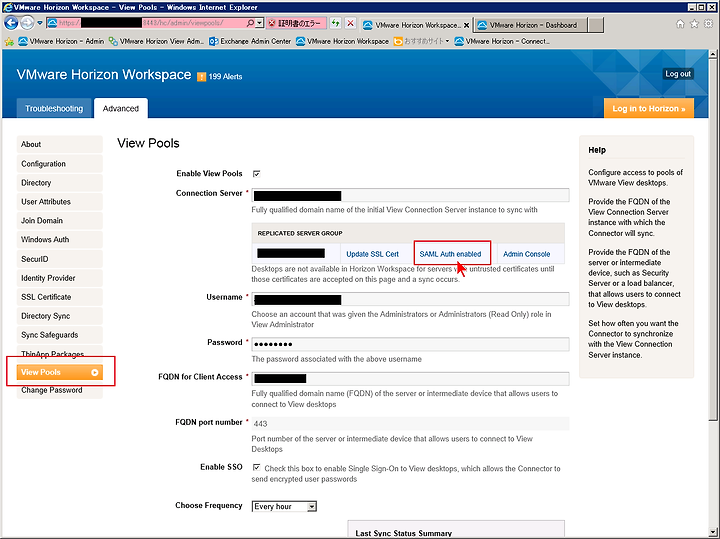Open Configuration in the sidebar
Screen dimensions: 720x539
[x=59, y=164]
